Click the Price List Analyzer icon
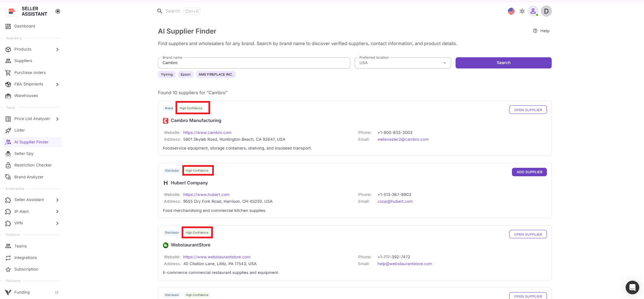 point(8,119)
